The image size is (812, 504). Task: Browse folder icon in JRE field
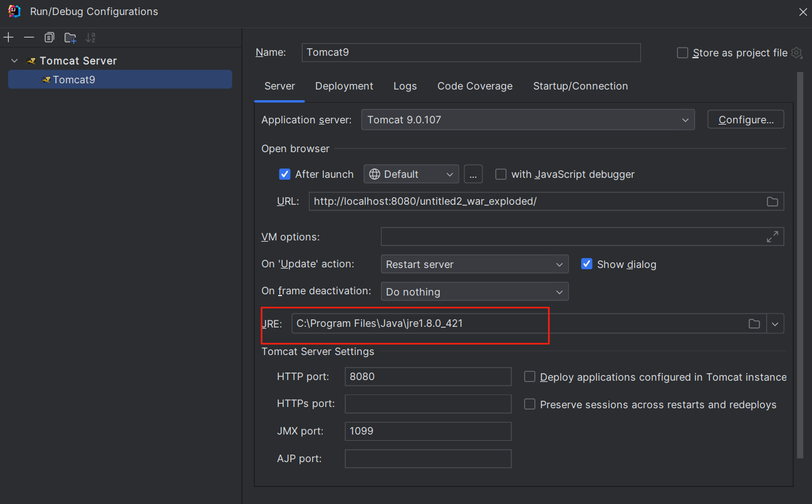click(x=754, y=324)
